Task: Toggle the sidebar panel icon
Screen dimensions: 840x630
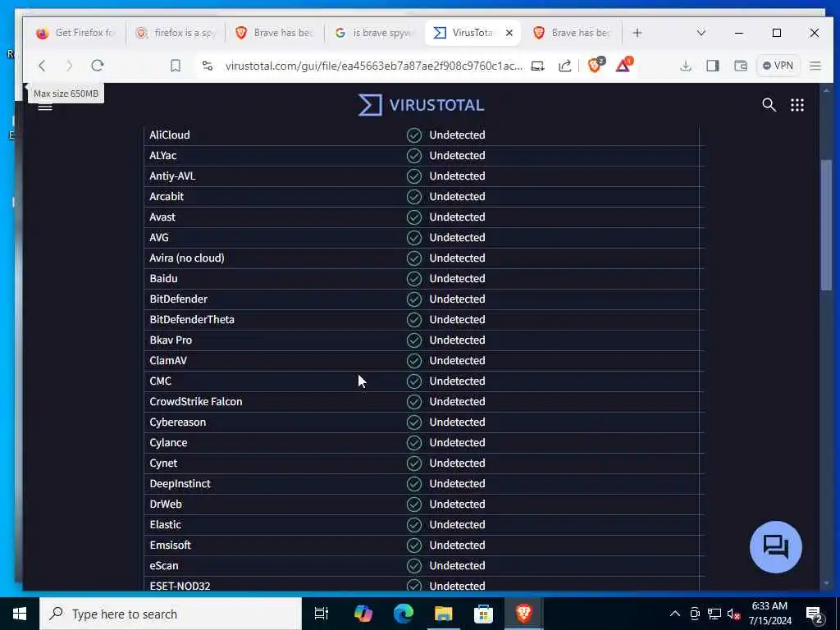Action: point(713,66)
